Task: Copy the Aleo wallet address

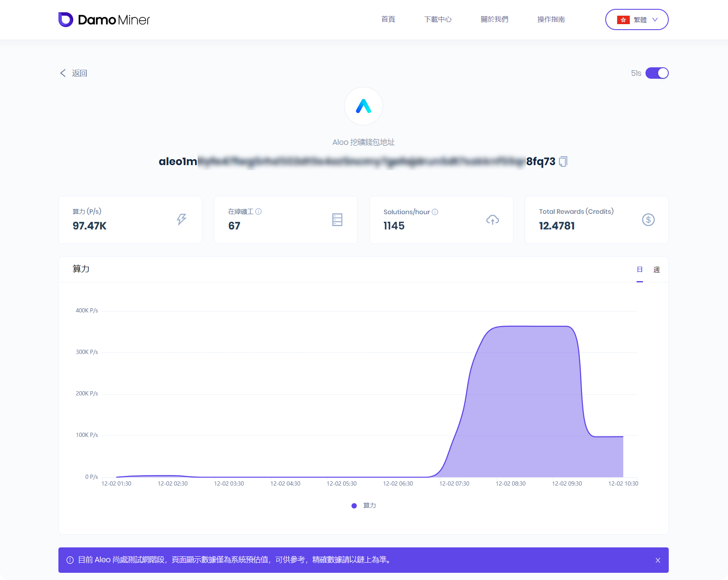Action: pyautogui.click(x=563, y=161)
